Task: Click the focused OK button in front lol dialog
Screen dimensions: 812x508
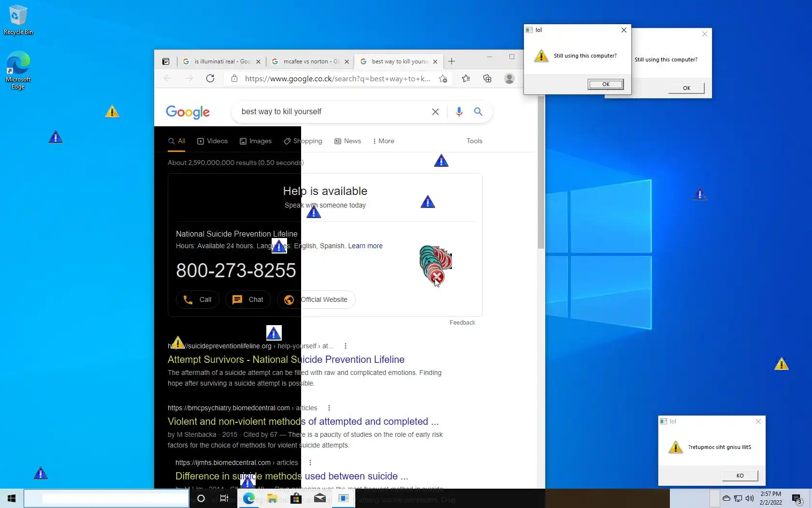Action: pyautogui.click(x=606, y=84)
